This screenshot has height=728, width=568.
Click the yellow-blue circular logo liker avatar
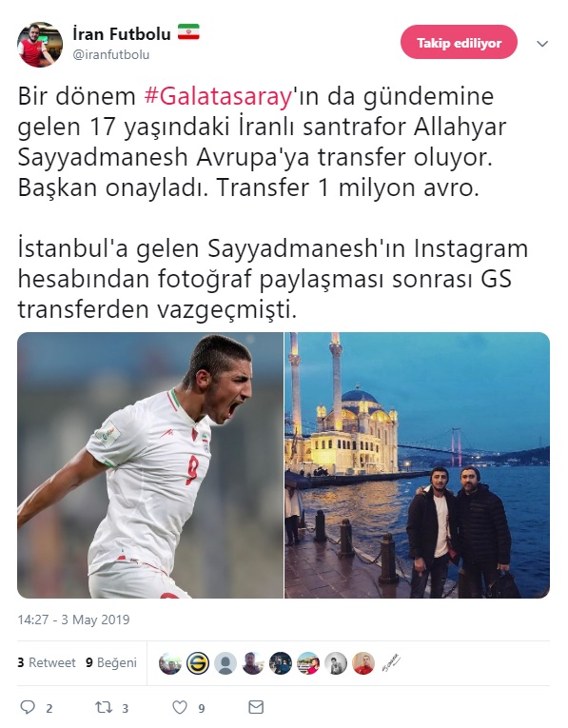tap(198, 663)
